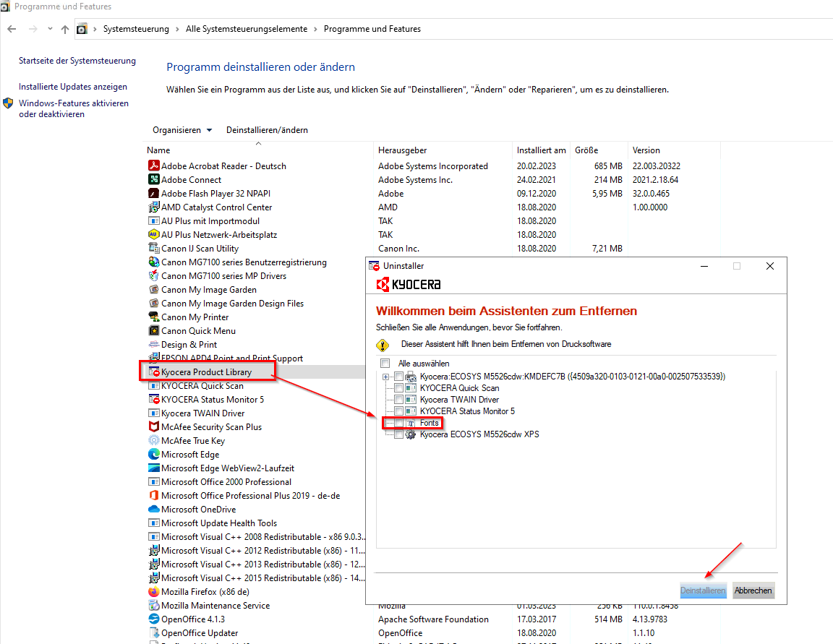Click the Canon MG7100 series MP Drivers icon
The width and height of the screenshot is (833, 644).
pyautogui.click(x=153, y=275)
